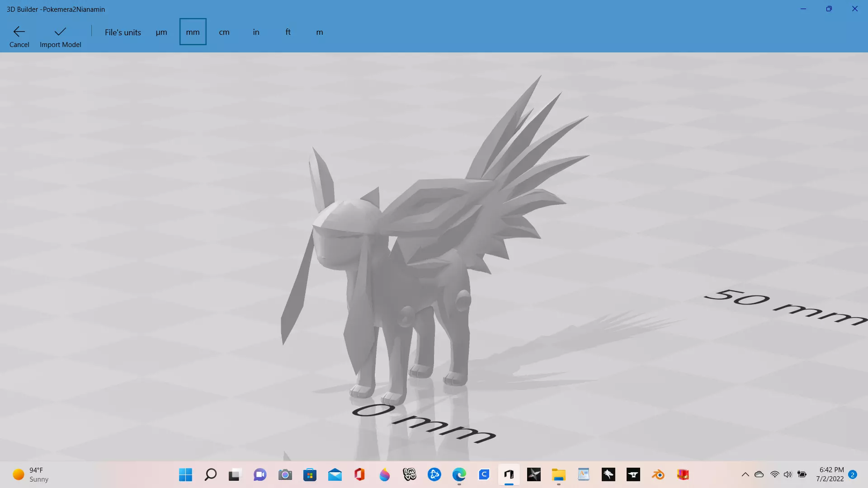Click the Import Model checkmark
This screenshot has width=868, height=488.
(60, 37)
